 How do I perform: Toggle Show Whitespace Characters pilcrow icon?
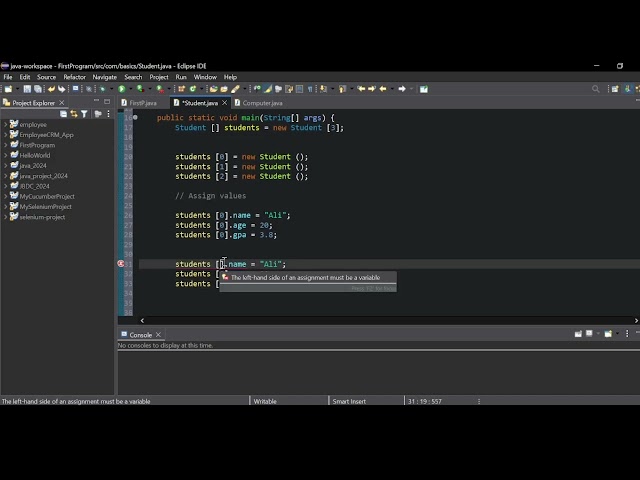pos(310,89)
